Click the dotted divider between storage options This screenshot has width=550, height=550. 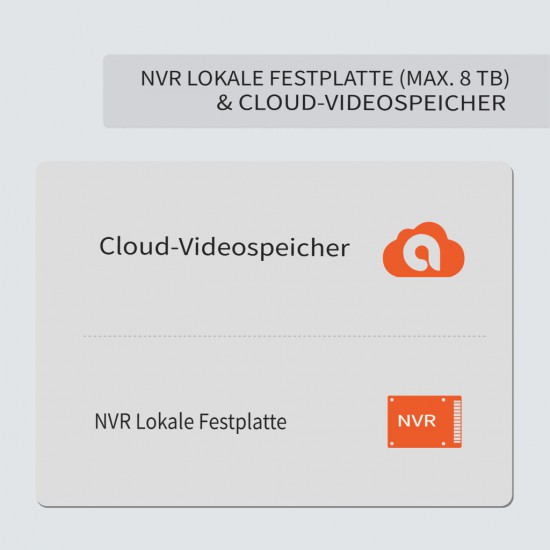point(284,336)
